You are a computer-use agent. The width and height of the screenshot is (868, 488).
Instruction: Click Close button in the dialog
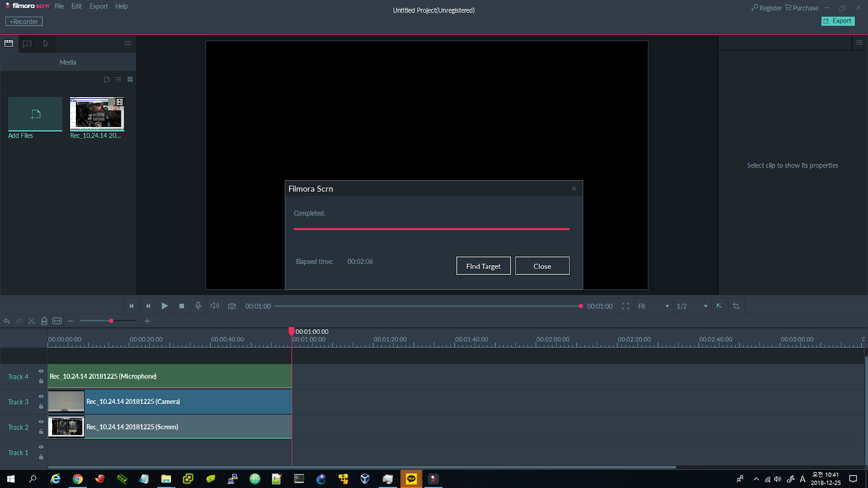[542, 266]
